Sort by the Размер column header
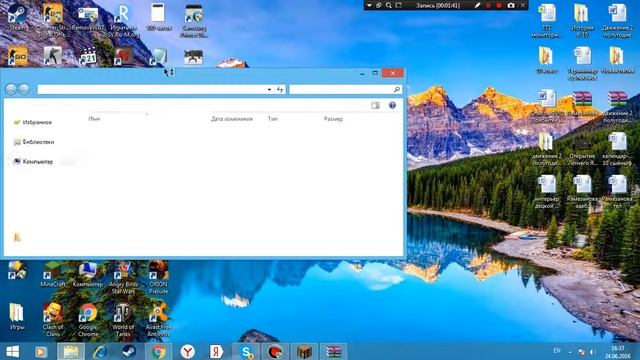Viewport: 640px width, 360px height. (333, 119)
